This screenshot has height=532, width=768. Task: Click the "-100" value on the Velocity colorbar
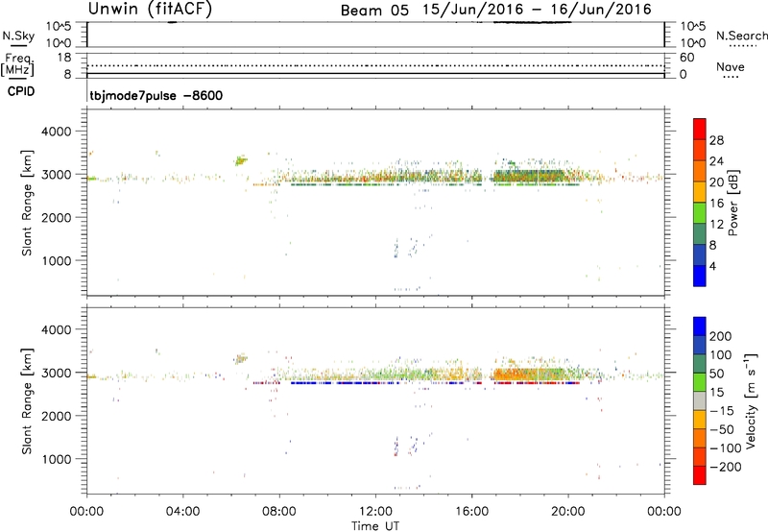[725, 448]
